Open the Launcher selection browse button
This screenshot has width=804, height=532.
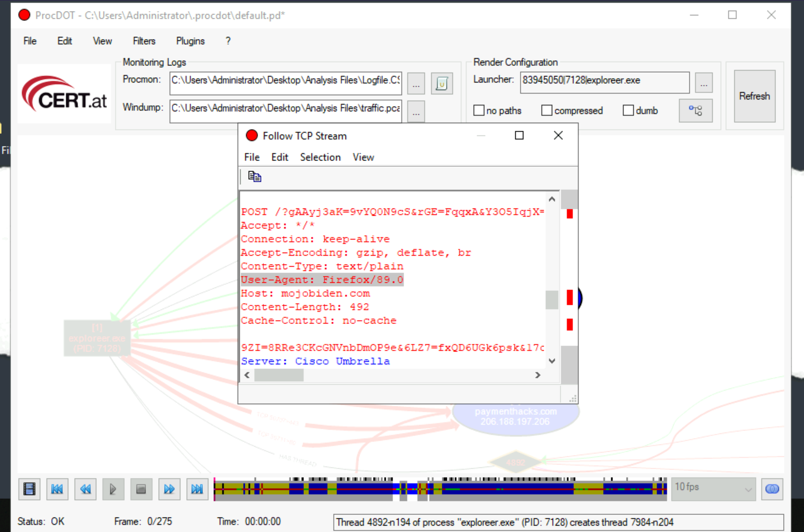704,82
